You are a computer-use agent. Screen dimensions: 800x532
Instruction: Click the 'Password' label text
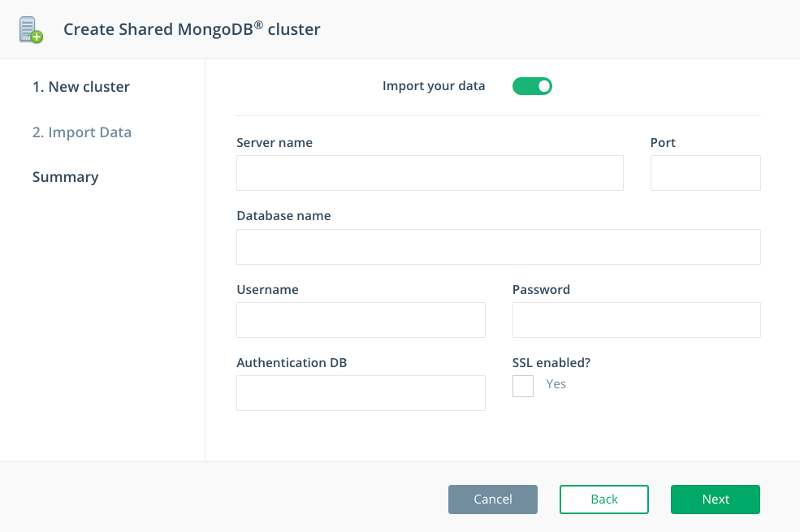pyautogui.click(x=542, y=290)
